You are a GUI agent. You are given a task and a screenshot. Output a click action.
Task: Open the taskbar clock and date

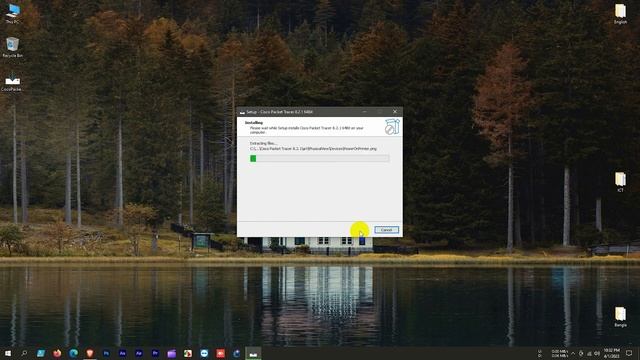[x=612, y=353]
